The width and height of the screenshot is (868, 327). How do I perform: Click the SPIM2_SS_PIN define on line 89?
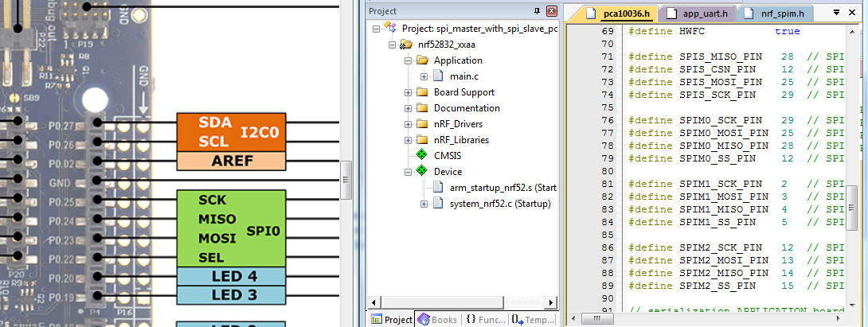[717, 286]
